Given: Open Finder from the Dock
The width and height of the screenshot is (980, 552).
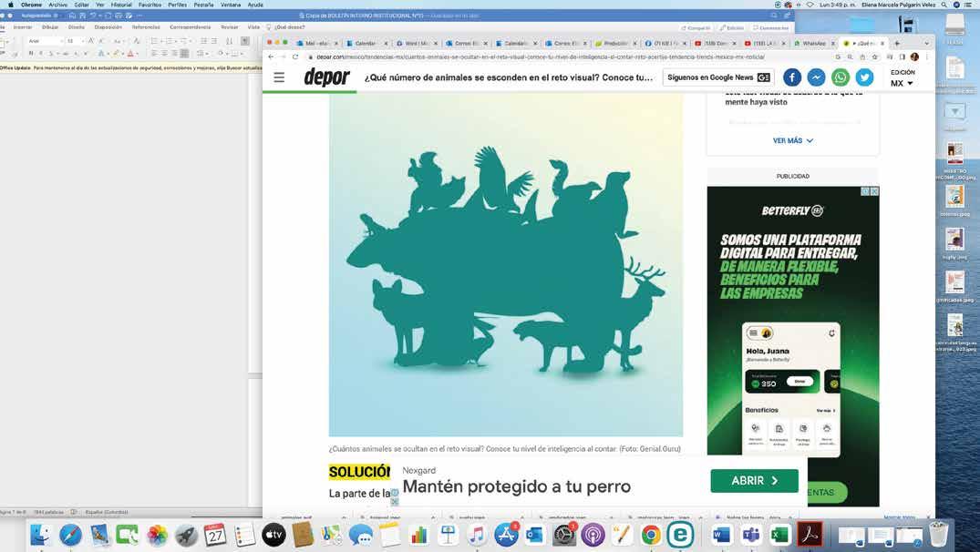Looking at the screenshot, I should click(x=41, y=535).
